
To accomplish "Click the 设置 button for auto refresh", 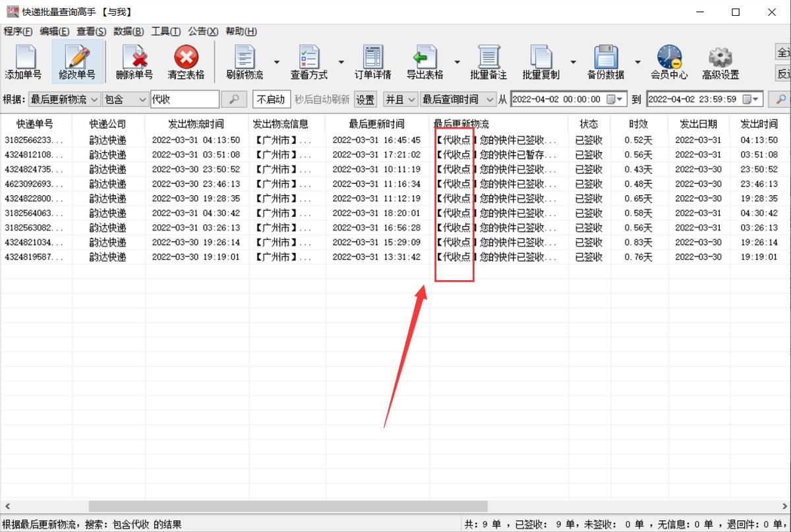I will pos(365,100).
